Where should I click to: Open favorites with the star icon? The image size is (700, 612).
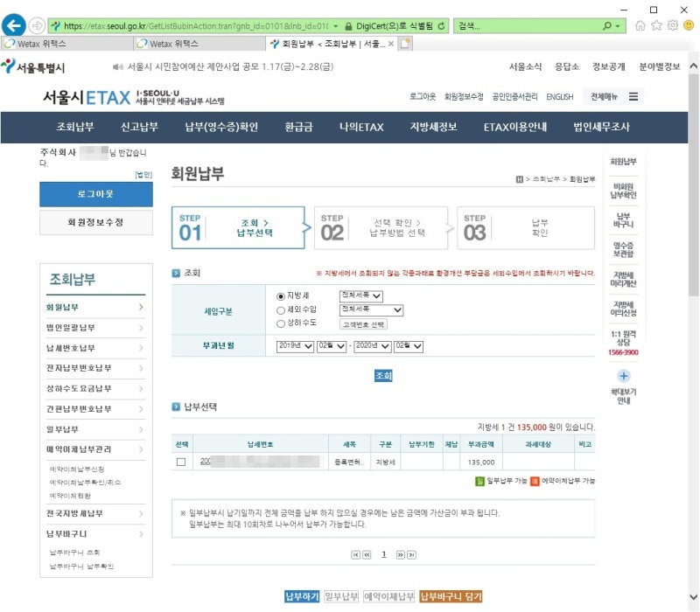[656, 25]
